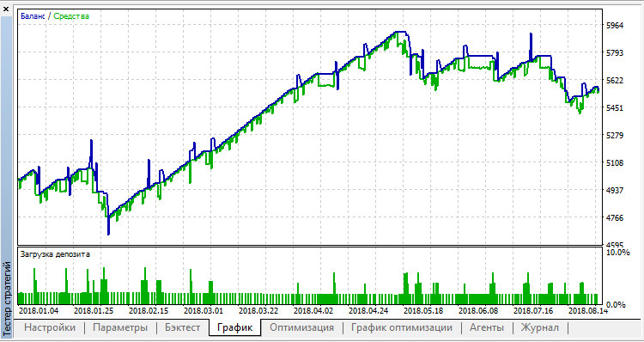The image size is (644, 342).
Task: Click the 2018.05.18 date label
Action: (x=423, y=310)
